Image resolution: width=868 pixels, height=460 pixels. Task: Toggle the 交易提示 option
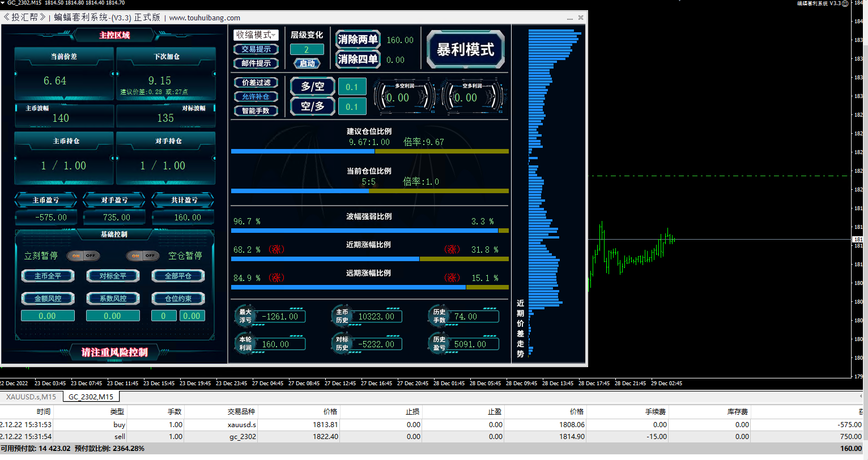point(256,49)
